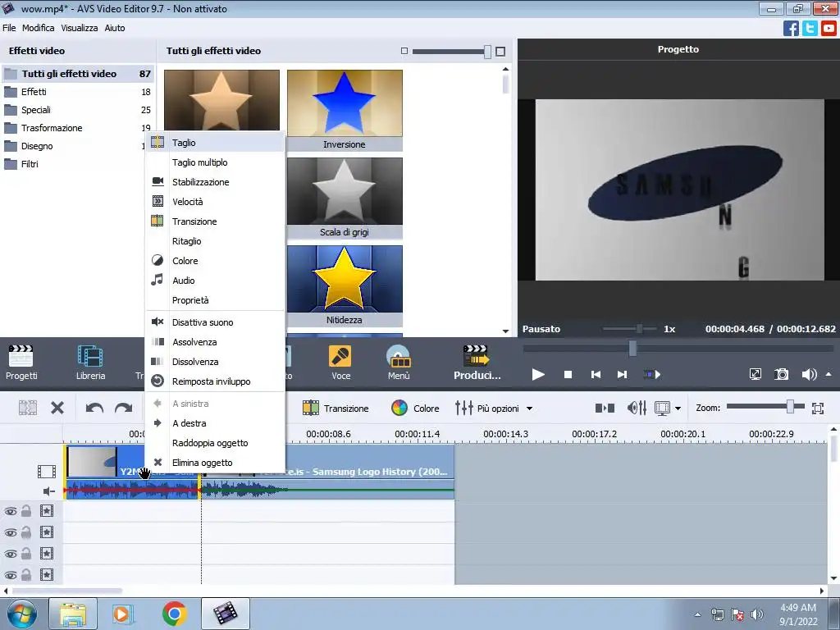Screen dimensions: 840x630
Task: Select the Speciali effects folder
Action: 78,111
